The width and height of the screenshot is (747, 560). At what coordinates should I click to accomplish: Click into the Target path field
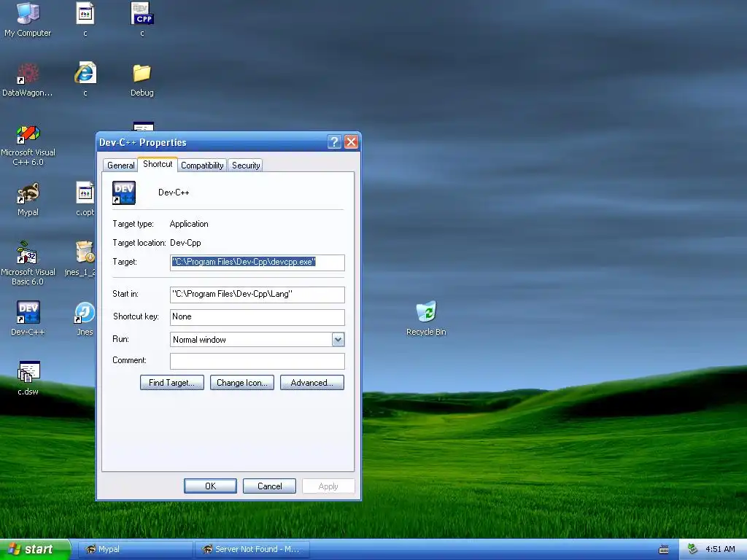(x=258, y=262)
